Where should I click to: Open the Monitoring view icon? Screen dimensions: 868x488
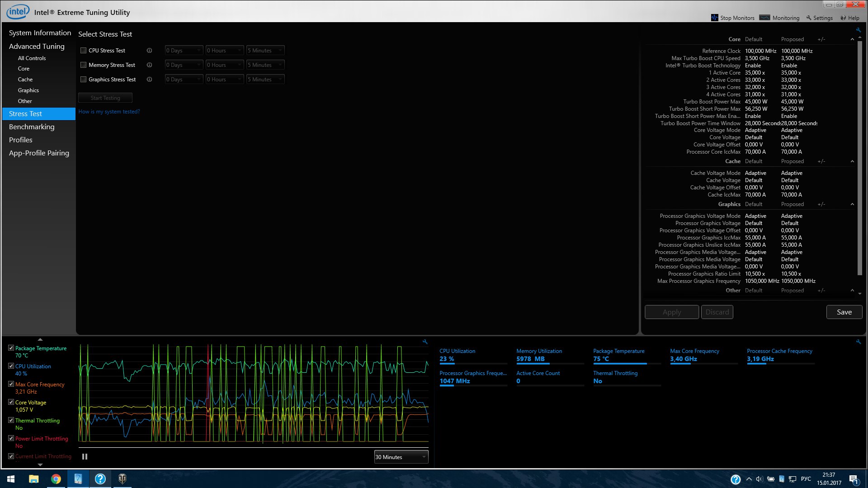click(764, 18)
